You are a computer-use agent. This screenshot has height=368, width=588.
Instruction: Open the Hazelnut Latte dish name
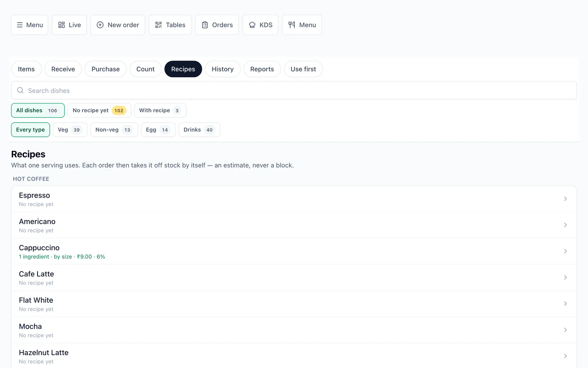pos(44,353)
